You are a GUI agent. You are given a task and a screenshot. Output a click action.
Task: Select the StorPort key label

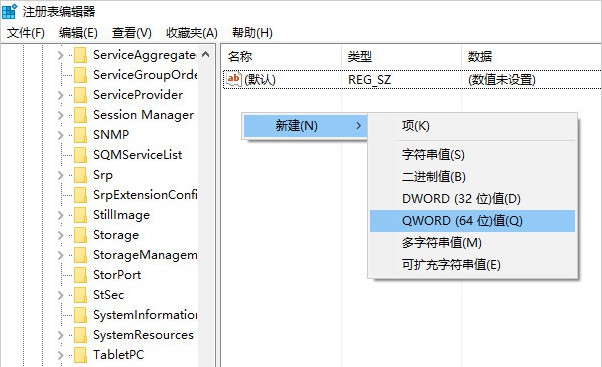(117, 275)
